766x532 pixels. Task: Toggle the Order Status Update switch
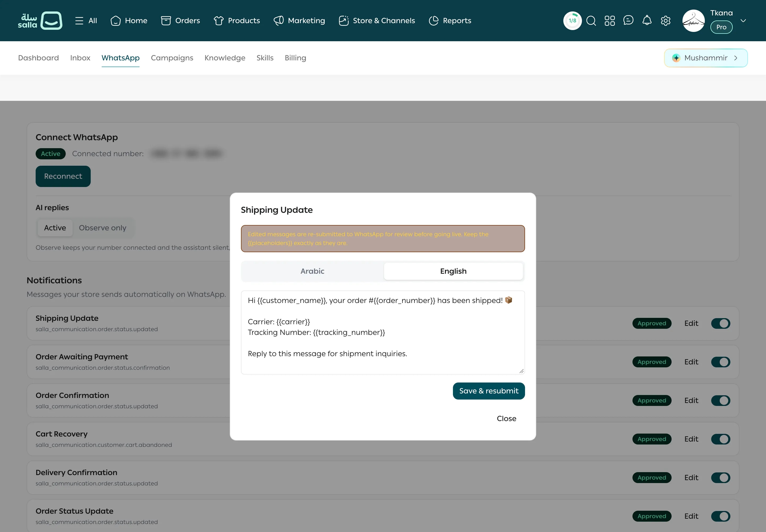click(720, 516)
